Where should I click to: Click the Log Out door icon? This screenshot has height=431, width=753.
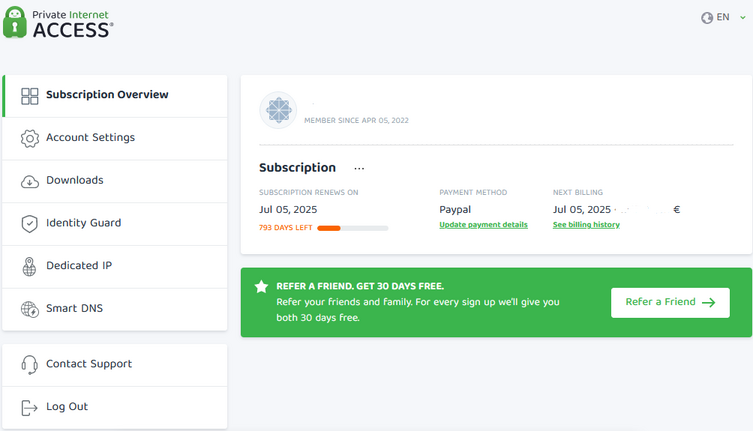29,407
